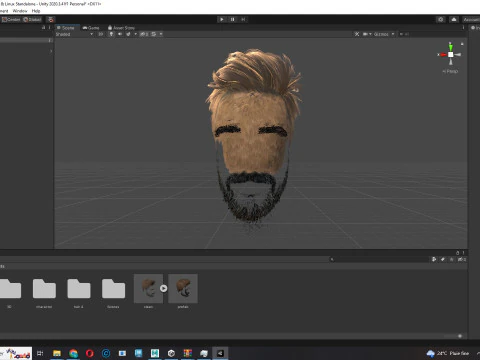
Task: Toggle scene effects icon
Action: pos(128,34)
